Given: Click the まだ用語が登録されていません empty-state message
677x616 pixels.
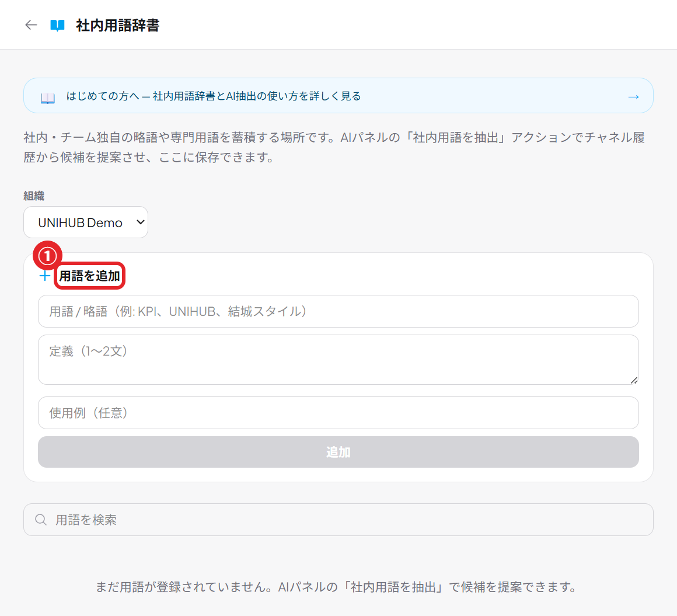Looking at the screenshot, I should [x=336, y=587].
